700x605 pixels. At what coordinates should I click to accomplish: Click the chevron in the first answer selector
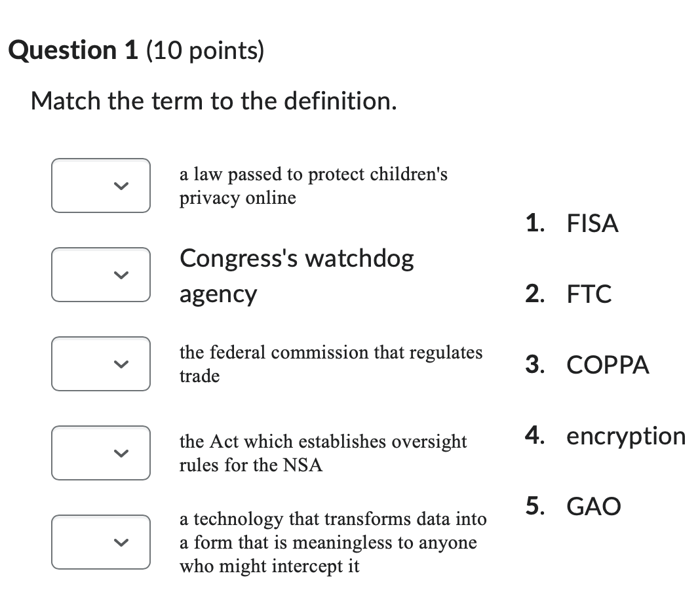[x=120, y=185]
